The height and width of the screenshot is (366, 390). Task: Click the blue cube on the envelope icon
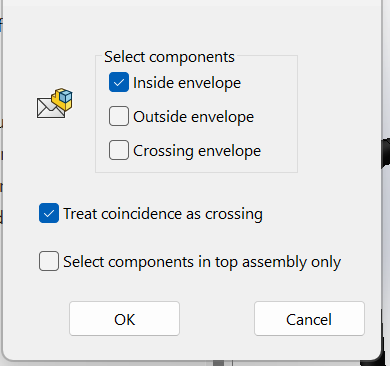pyautogui.click(x=65, y=96)
